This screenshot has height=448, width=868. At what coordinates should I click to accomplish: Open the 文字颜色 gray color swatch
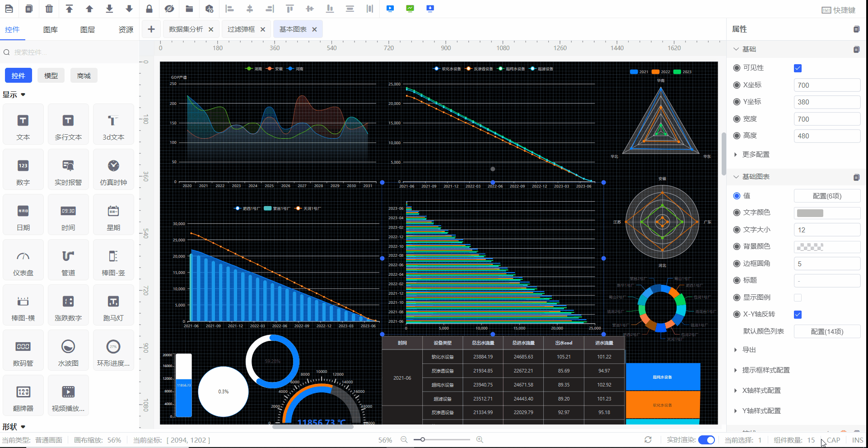tap(810, 213)
